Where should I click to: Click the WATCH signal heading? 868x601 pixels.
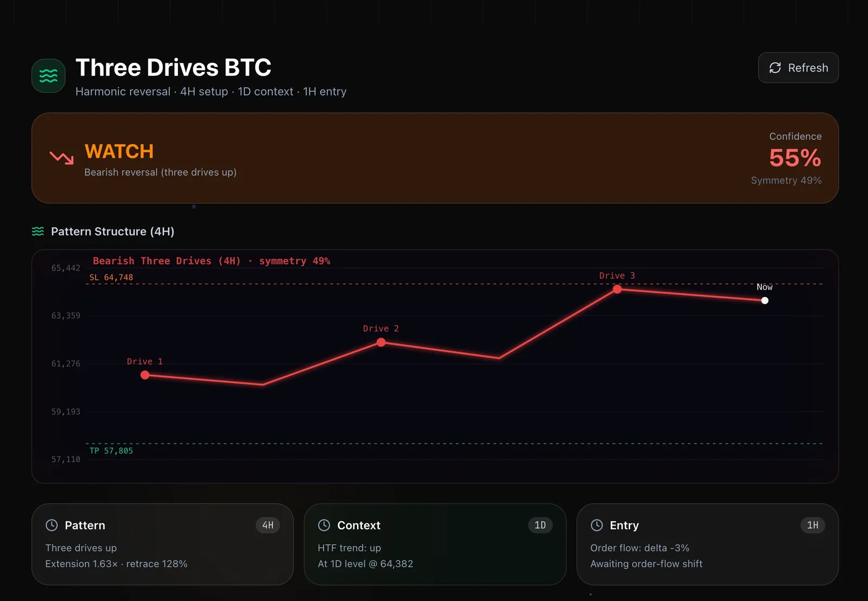click(119, 151)
